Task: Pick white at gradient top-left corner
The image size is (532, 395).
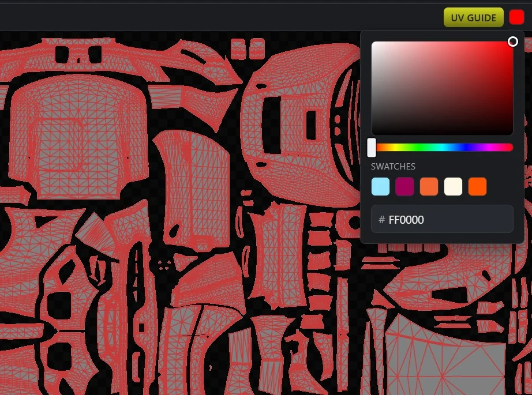Action: coord(373,44)
